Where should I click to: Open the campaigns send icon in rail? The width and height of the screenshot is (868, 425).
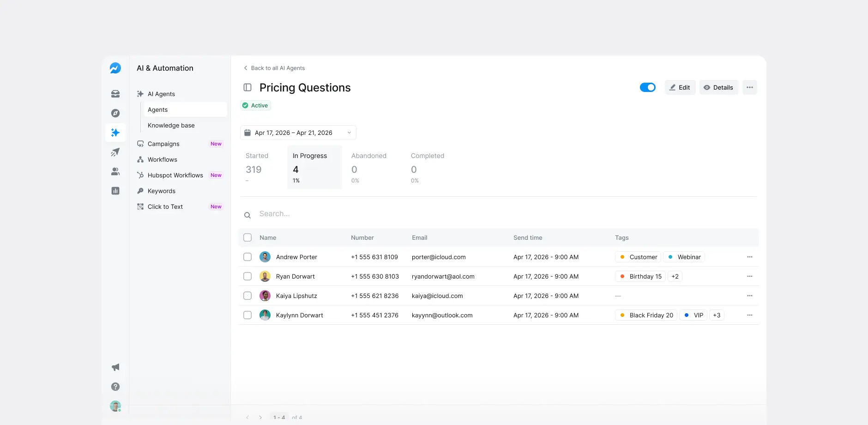click(115, 152)
